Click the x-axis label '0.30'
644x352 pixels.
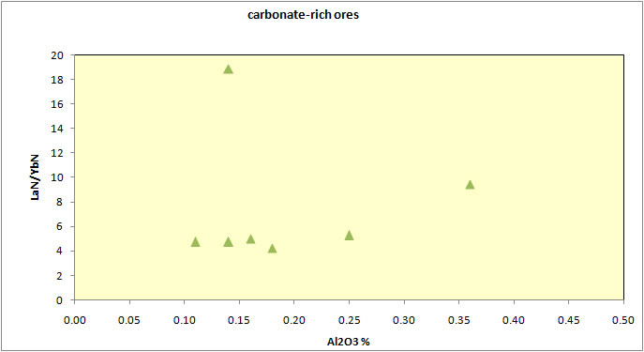click(404, 320)
